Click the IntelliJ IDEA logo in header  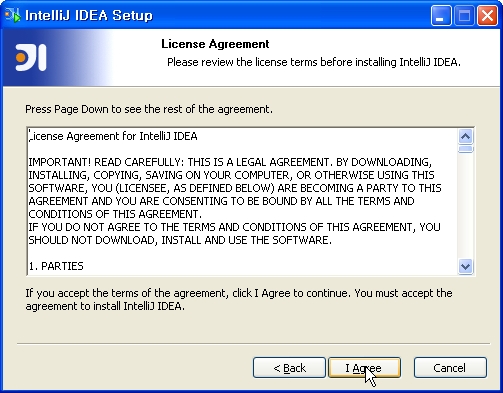click(31, 57)
